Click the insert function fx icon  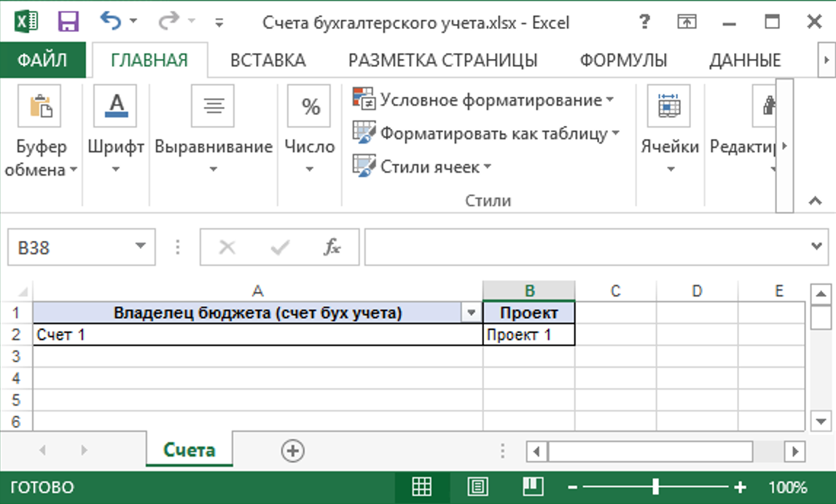click(x=332, y=248)
